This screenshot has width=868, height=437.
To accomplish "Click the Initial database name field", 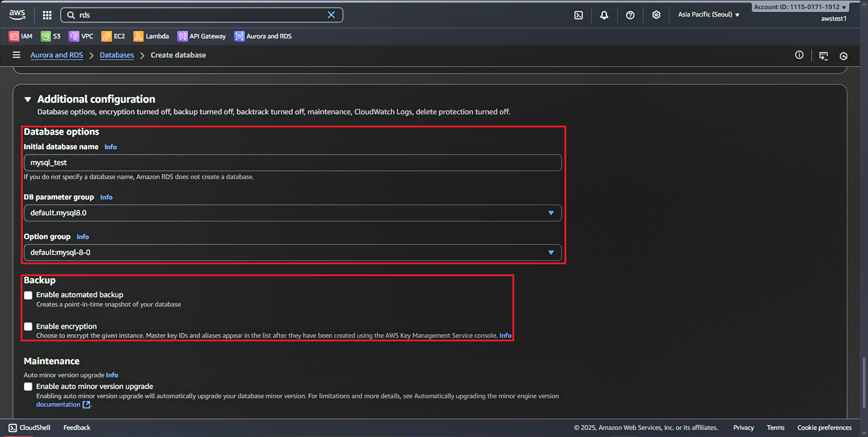I will [292, 163].
